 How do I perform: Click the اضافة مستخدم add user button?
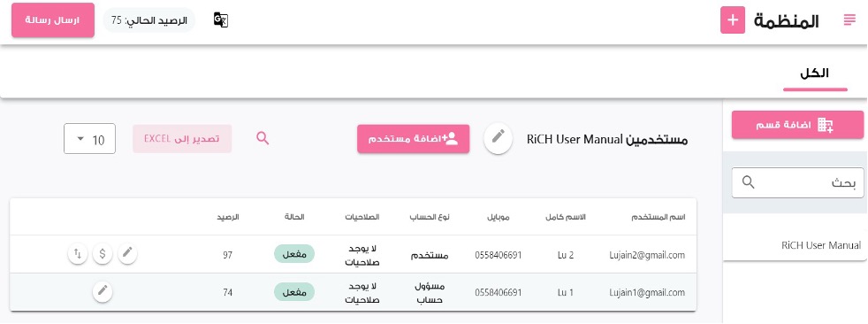[x=414, y=139]
